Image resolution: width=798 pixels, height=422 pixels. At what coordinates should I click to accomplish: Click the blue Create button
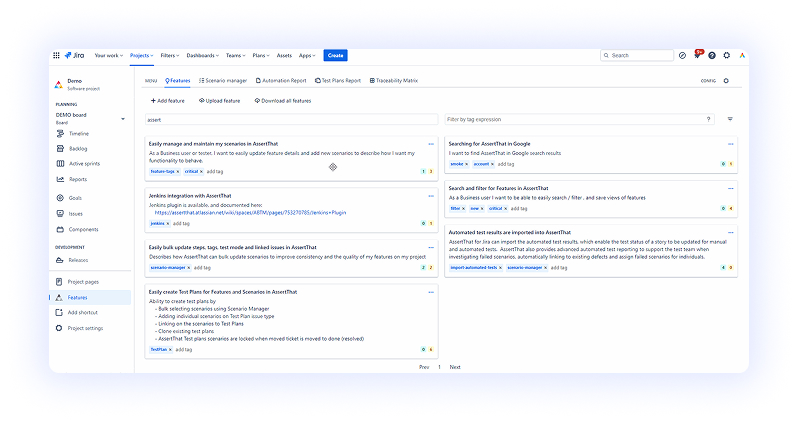tap(336, 55)
